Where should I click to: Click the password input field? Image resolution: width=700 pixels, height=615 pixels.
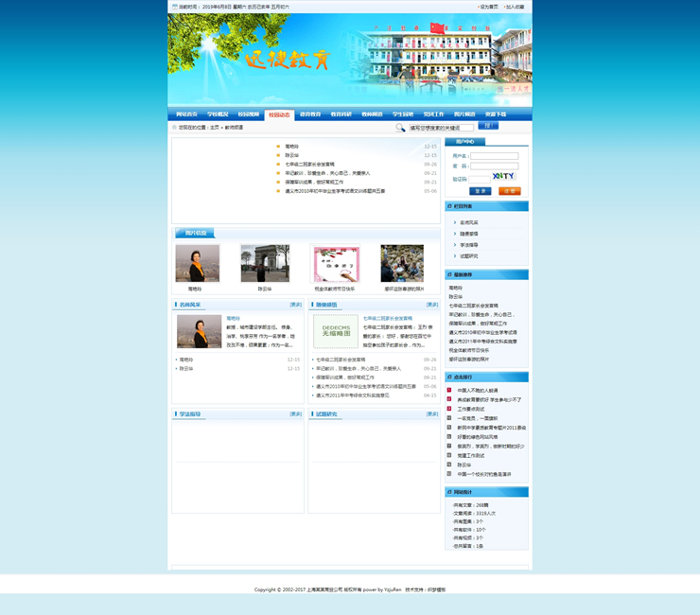click(x=494, y=167)
